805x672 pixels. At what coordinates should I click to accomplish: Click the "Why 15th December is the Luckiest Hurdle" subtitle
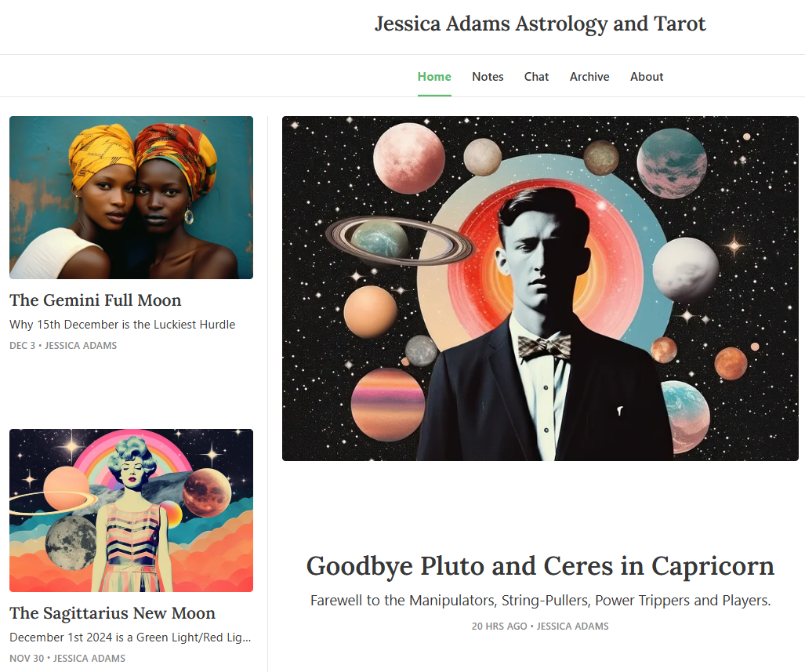tap(122, 325)
